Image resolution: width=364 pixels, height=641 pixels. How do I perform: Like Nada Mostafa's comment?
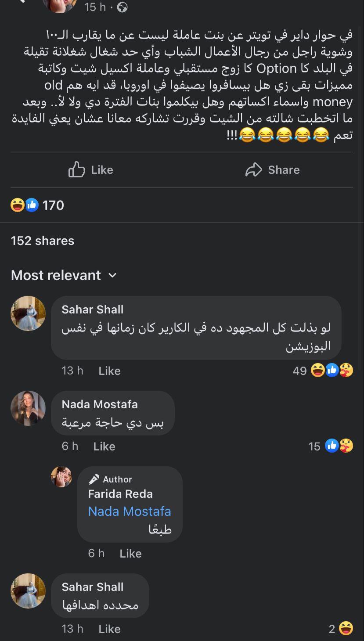click(x=104, y=447)
